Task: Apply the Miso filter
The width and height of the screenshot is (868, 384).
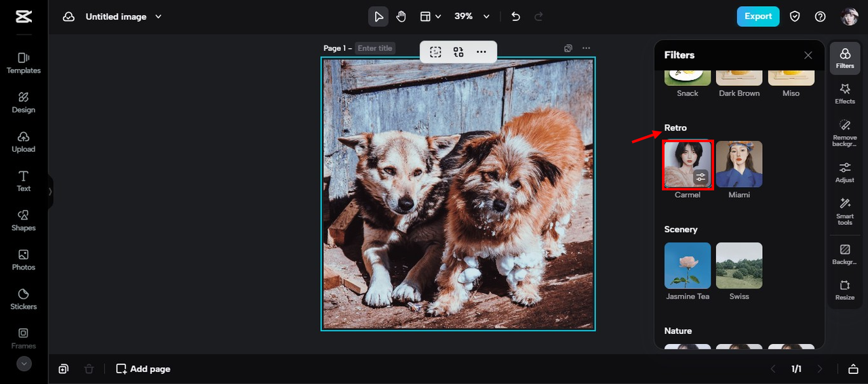Action: (791, 77)
